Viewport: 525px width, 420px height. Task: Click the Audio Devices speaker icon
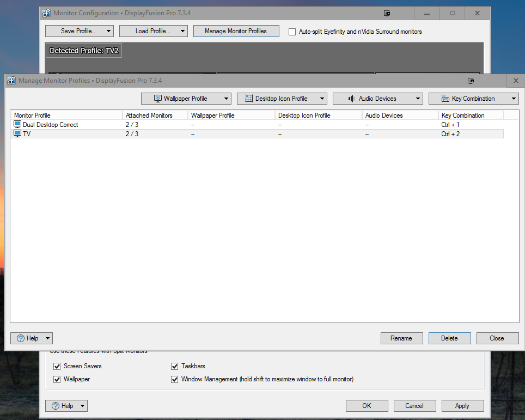[x=352, y=99]
